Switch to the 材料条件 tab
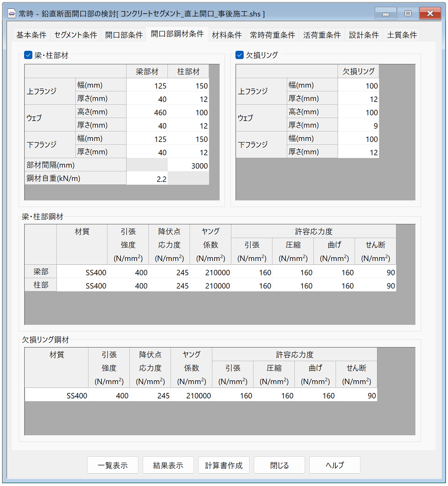Viewport: 448px width, 486px height. click(x=227, y=36)
